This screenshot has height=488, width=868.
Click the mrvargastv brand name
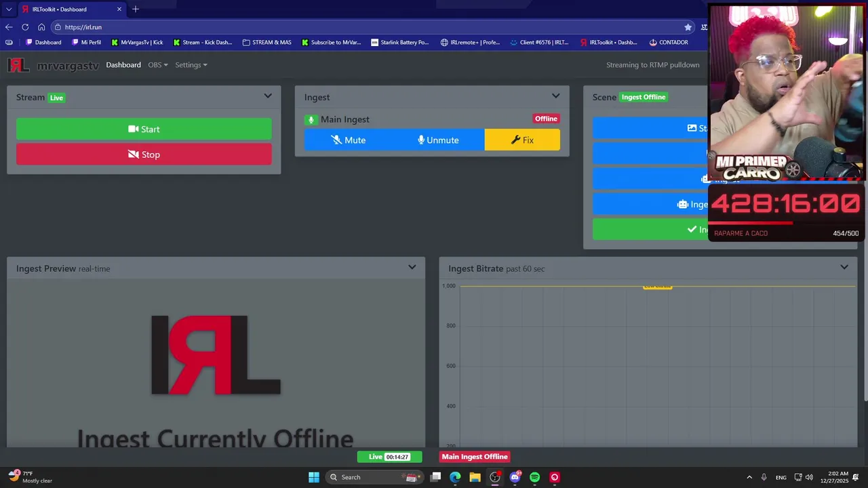68,66
